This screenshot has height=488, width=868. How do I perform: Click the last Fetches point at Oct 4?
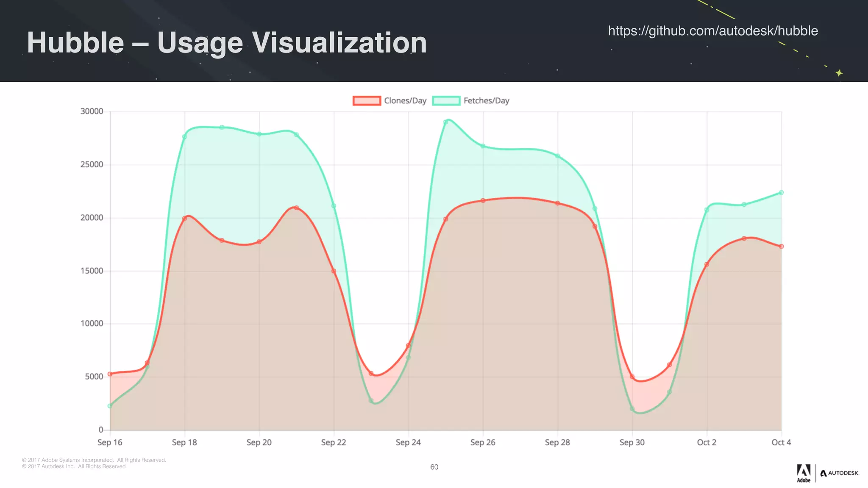point(781,193)
